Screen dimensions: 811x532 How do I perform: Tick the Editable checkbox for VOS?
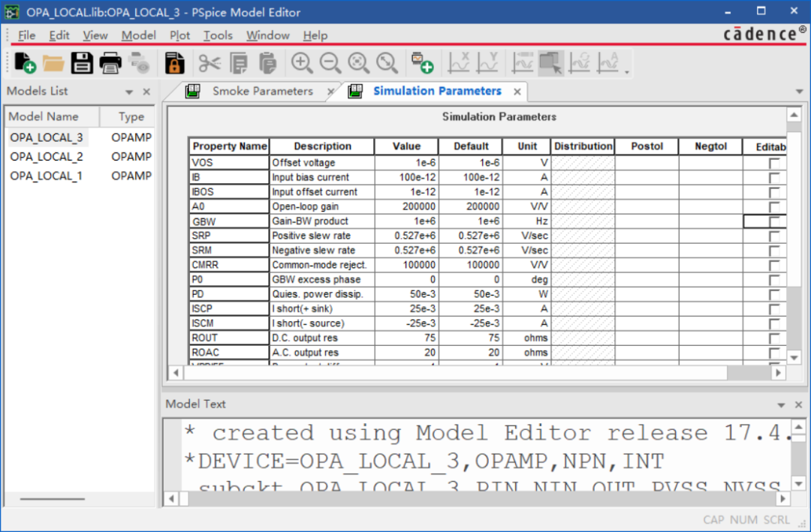click(x=774, y=164)
